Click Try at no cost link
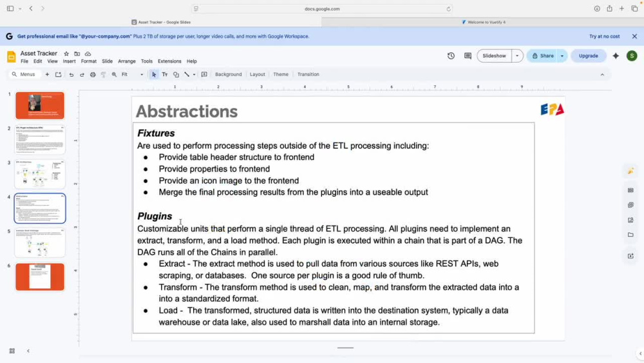644x363 pixels. pos(604,37)
